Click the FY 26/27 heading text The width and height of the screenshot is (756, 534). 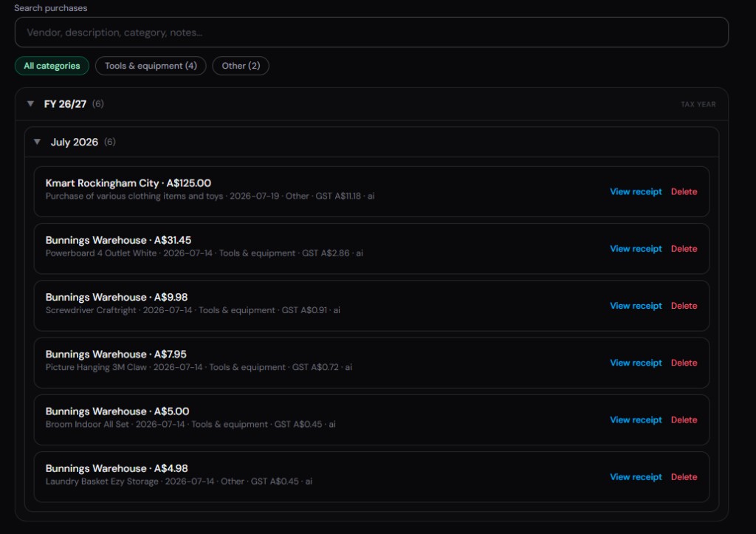click(x=65, y=103)
